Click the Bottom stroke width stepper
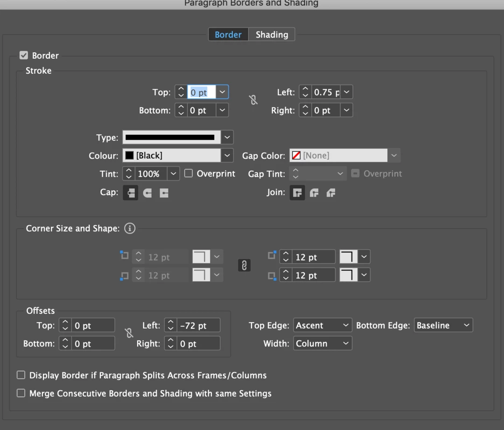Viewport: 504px width, 430px height. [x=181, y=110]
